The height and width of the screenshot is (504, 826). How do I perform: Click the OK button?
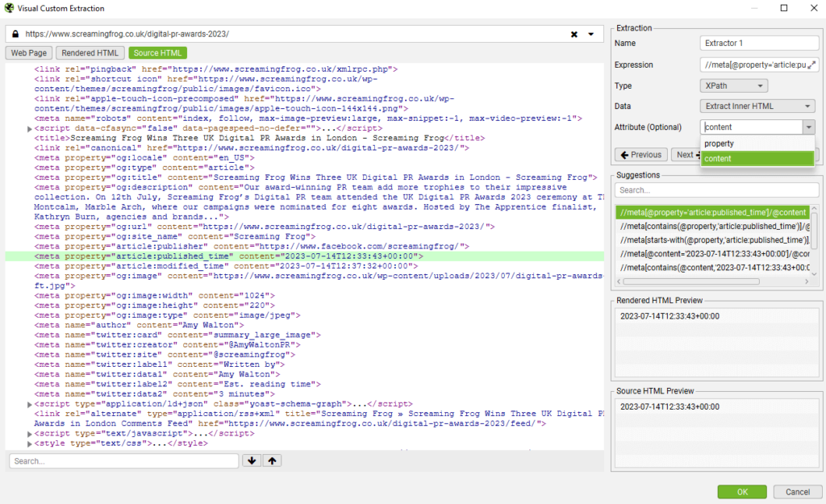741,492
